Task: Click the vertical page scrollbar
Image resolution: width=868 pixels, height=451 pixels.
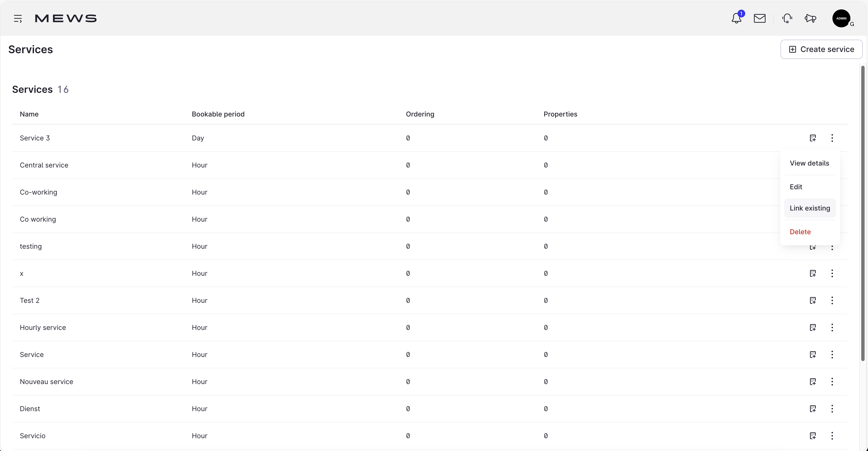Action: coord(863,213)
